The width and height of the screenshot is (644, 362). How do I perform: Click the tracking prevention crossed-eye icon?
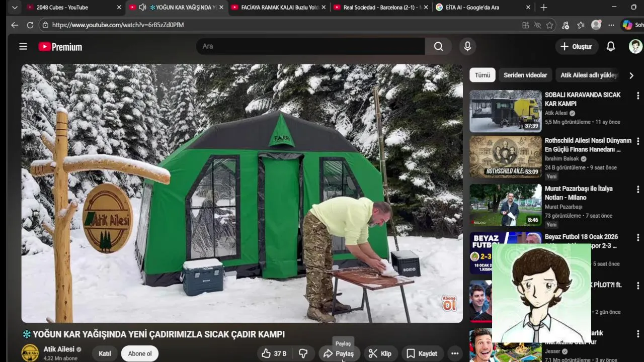[x=537, y=25]
